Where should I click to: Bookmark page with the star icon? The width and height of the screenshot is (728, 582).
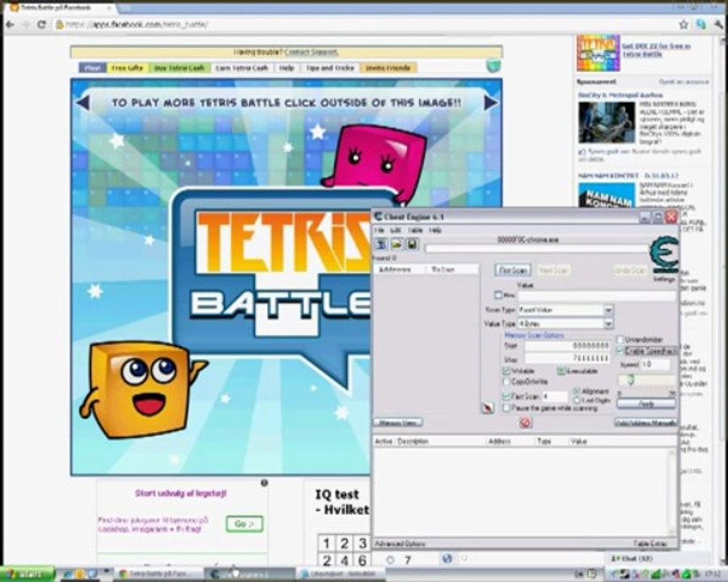(x=684, y=24)
